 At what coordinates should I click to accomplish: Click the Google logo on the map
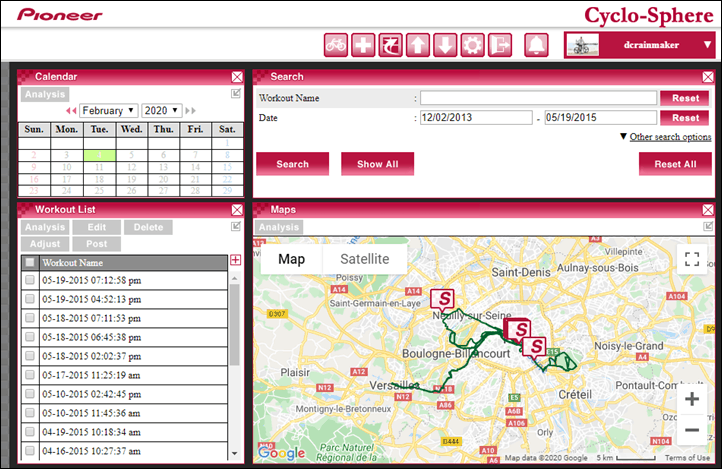point(281,453)
